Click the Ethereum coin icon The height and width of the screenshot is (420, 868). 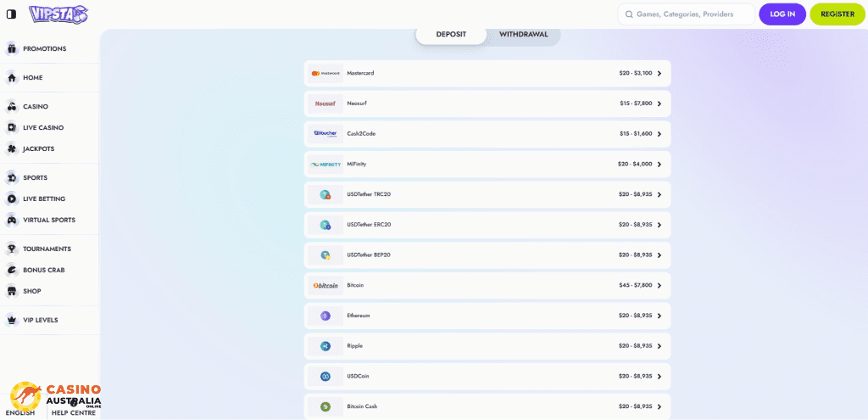325,316
